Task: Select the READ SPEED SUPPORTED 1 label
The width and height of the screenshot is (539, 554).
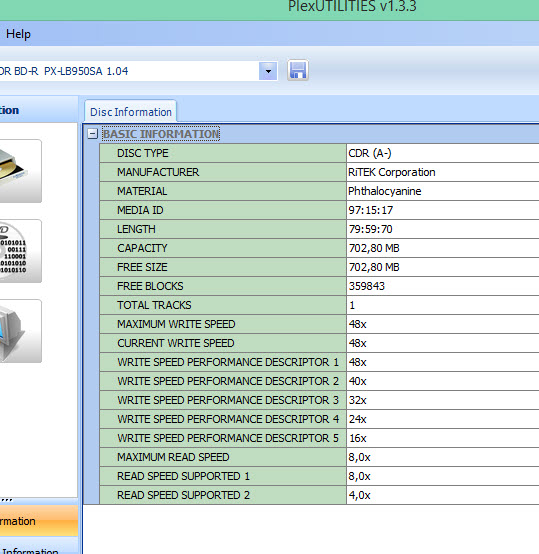Action: pyautogui.click(x=183, y=476)
